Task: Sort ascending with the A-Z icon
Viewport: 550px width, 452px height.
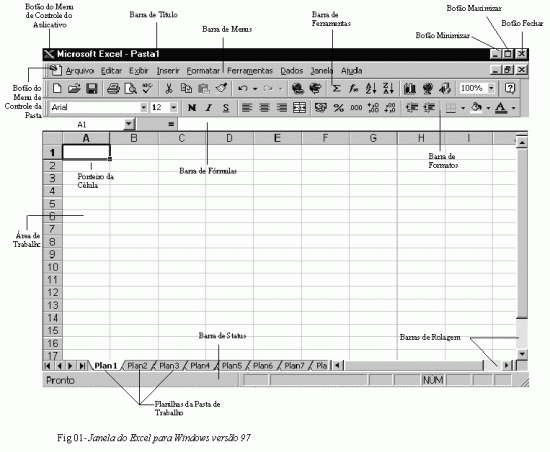Action: (371, 88)
